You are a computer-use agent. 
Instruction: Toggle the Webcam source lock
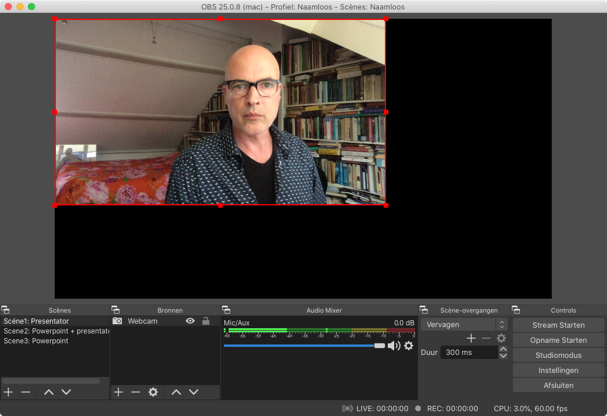205,321
